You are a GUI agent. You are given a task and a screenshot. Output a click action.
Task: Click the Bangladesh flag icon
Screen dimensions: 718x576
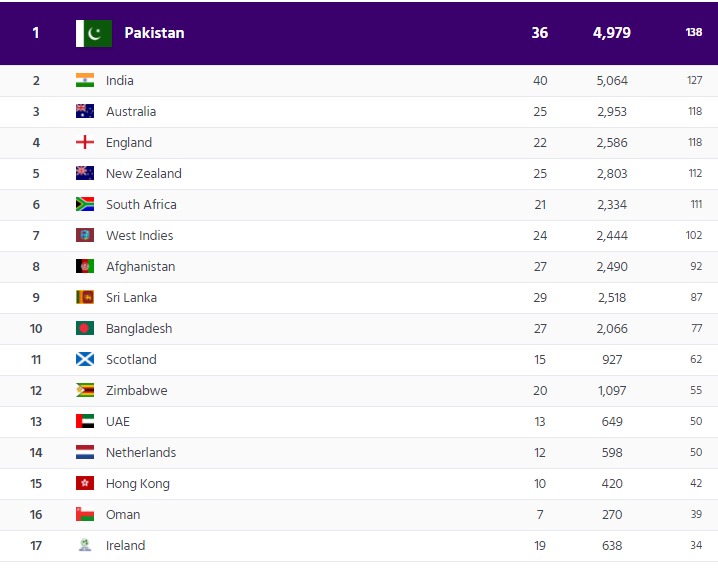(85, 329)
